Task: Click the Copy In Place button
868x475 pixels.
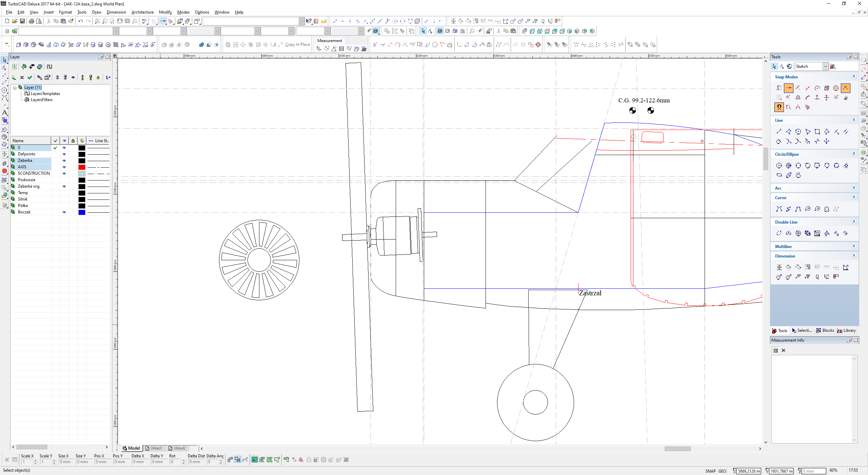Action: [x=297, y=44]
